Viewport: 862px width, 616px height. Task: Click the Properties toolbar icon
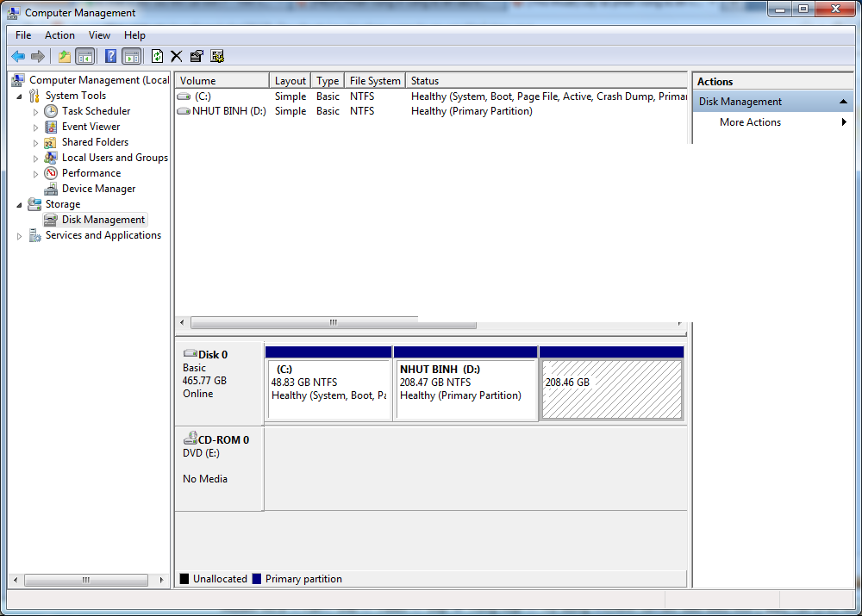(x=197, y=57)
